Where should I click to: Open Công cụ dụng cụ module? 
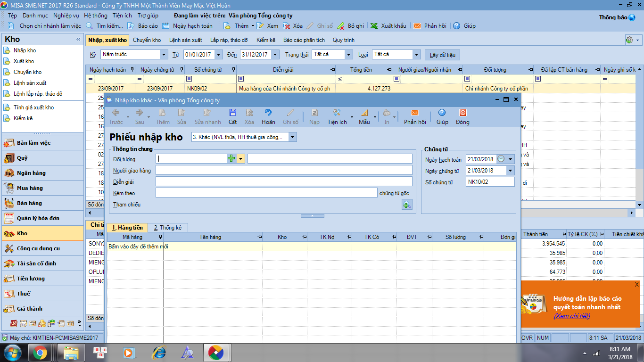(42, 248)
